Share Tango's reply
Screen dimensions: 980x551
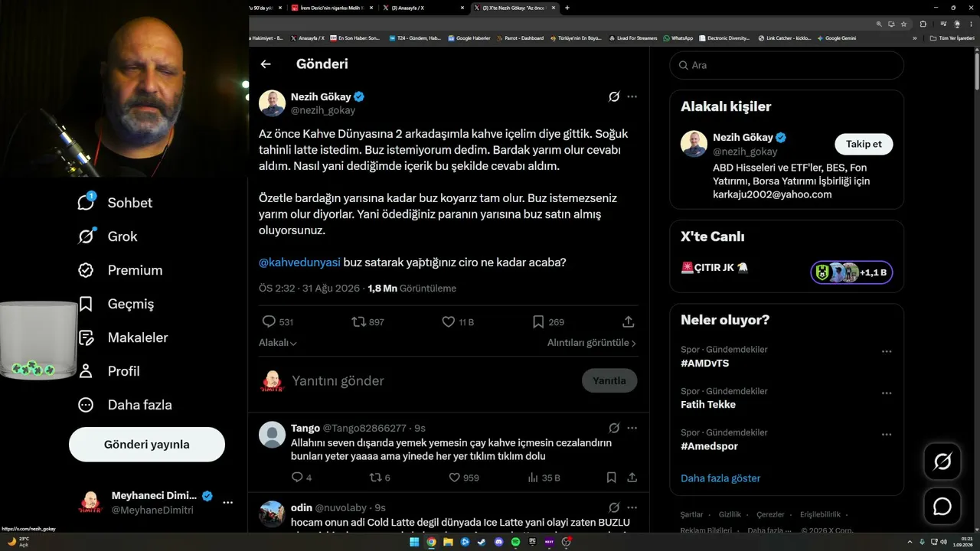tap(632, 478)
